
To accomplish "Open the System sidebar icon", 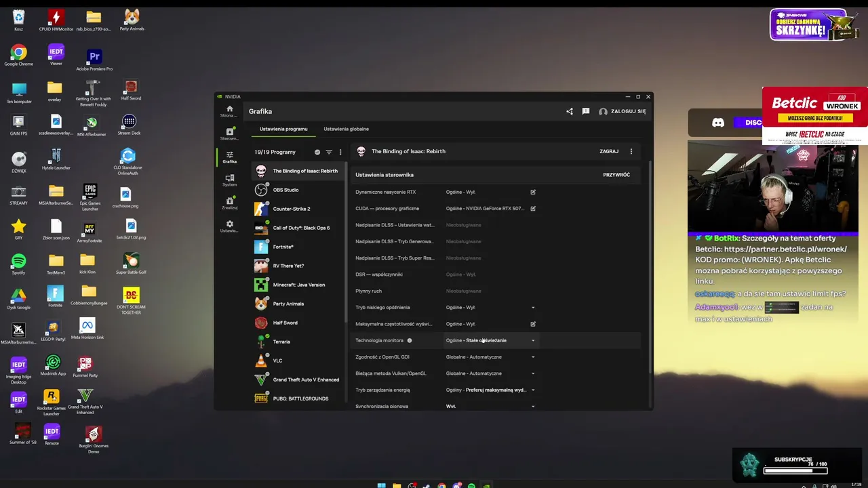I will [x=229, y=180].
